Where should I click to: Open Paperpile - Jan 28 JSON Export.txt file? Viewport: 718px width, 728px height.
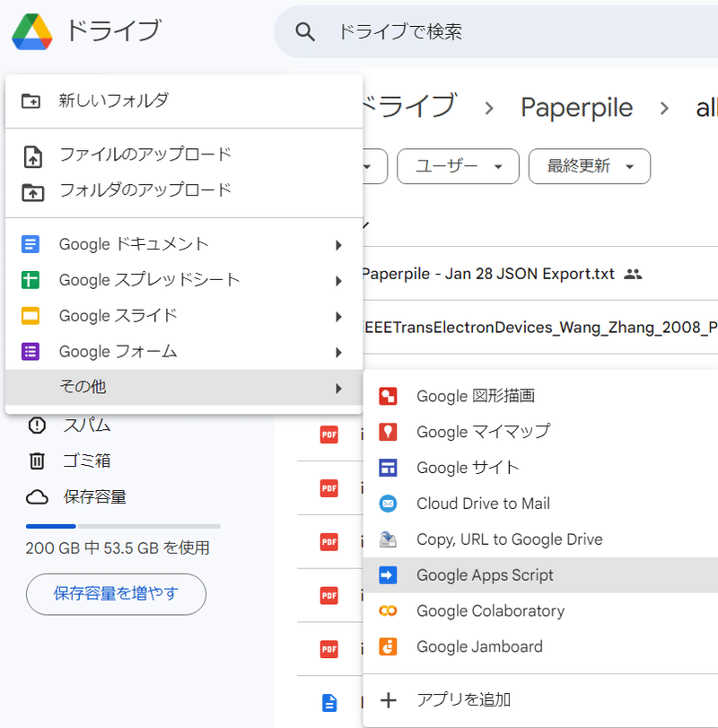tap(487, 274)
